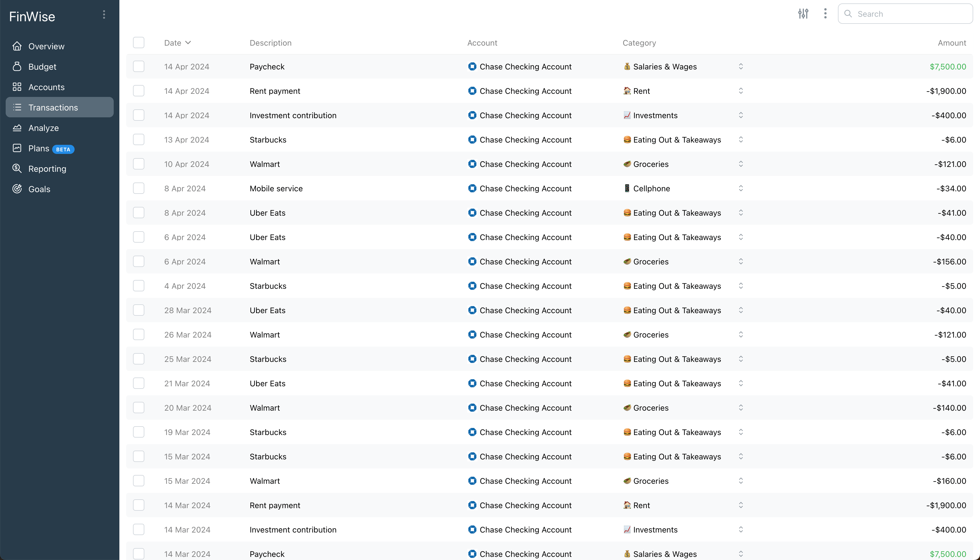Open the Reporting navigation icon
980x560 pixels.
tap(18, 168)
